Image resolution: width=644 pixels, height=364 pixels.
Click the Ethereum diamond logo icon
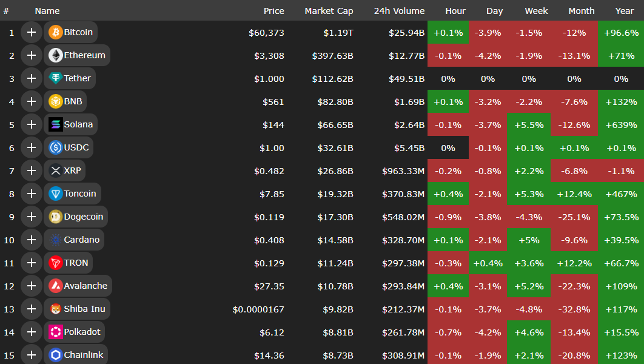tap(56, 55)
